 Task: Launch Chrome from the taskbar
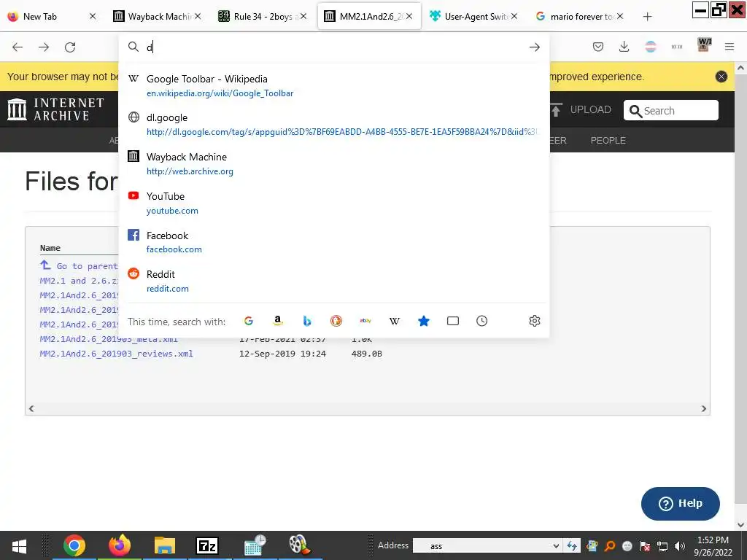pyautogui.click(x=74, y=545)
